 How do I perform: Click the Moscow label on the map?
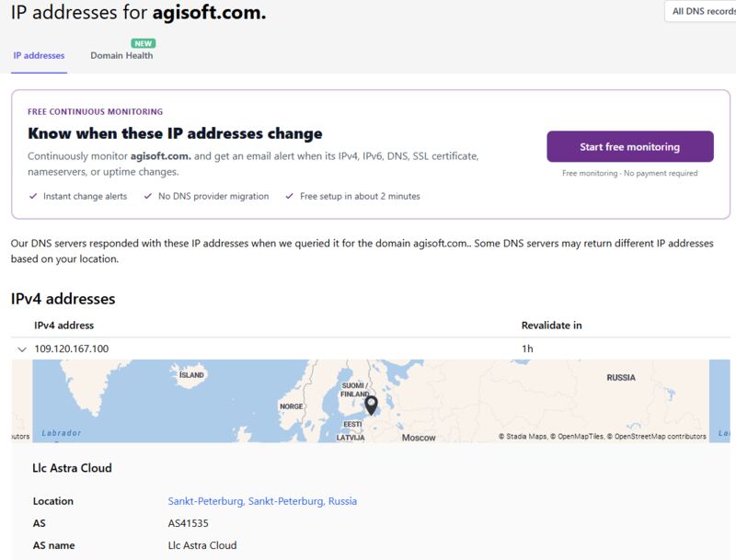pyautogui.click(x=419, y=438)
